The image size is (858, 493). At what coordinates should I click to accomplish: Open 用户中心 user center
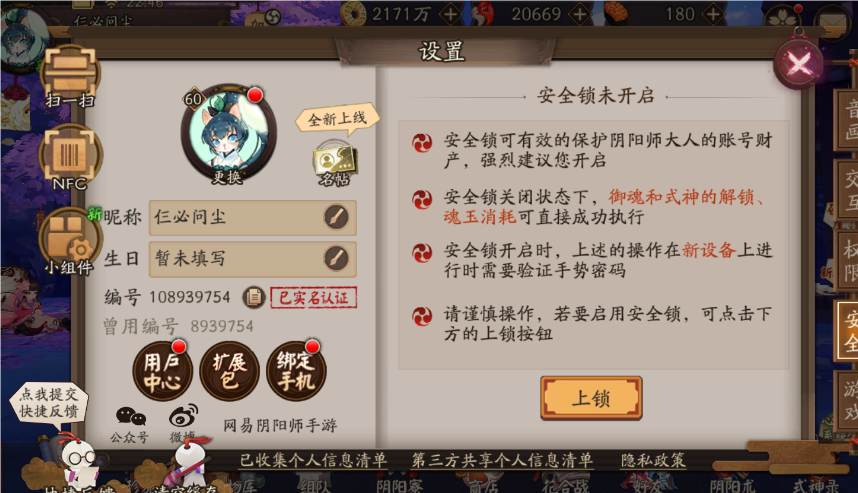point(162,371)
